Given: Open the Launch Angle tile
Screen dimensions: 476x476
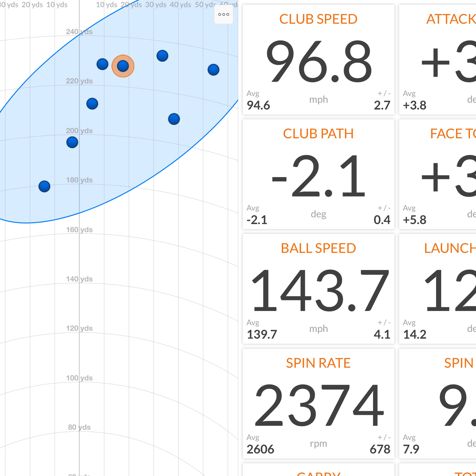Looking at the screenshot, I should (x=438, y=289).
